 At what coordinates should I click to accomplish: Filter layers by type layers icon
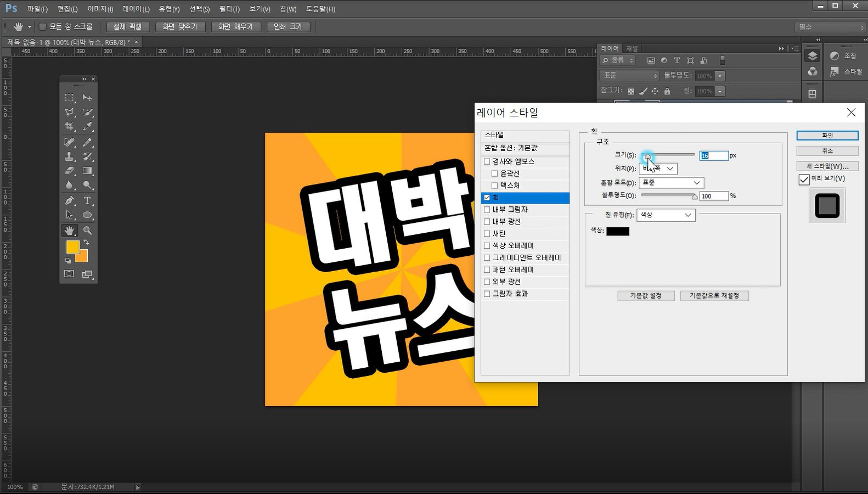(x=677, y=60)
